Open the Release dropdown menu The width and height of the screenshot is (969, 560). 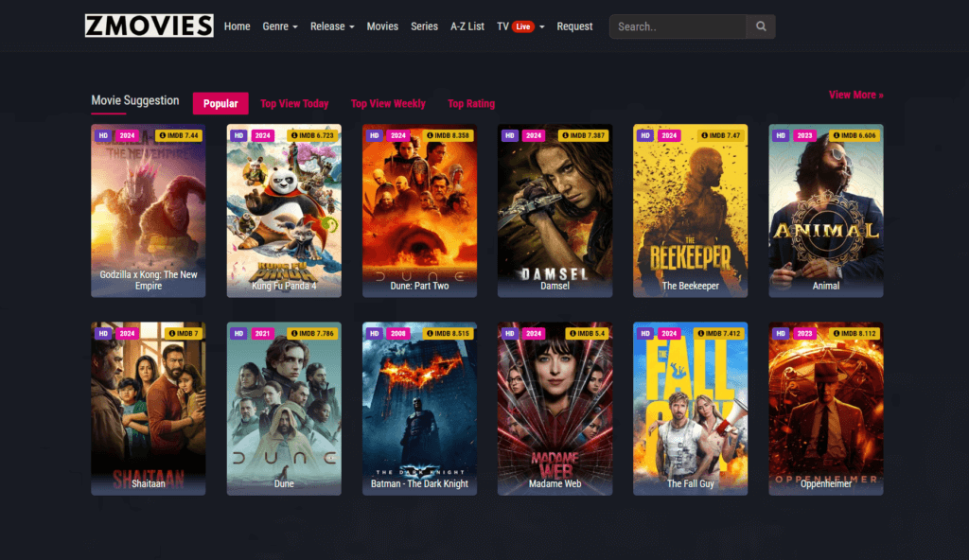click(x=332, y=26)
